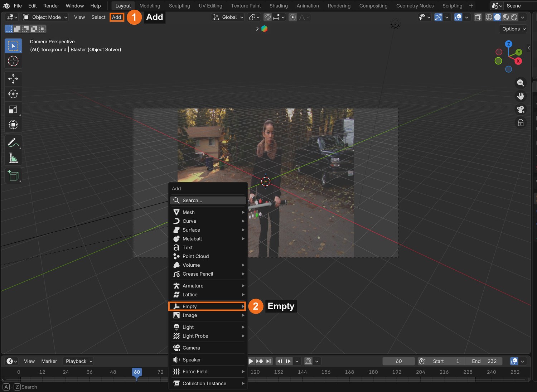The image size is (537, 392).
Task: Activate the Transform tool
Action: [x=13, y=125]
